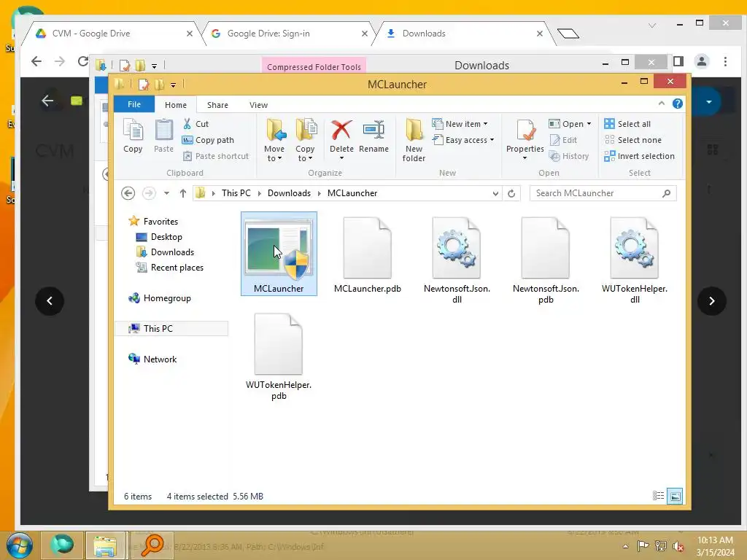Select the MCLauncher.pdb file
Viewport: 747px width, 560px height.
click(x=368, y=254)
